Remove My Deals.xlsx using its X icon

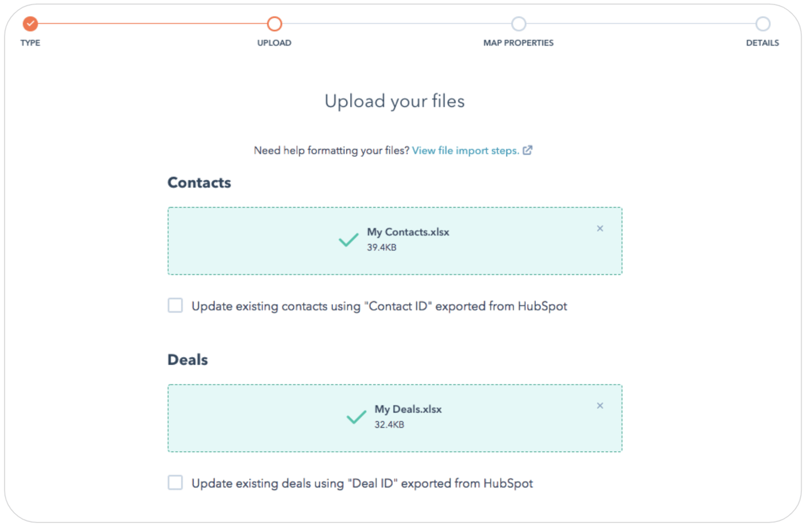click(600, 405)
